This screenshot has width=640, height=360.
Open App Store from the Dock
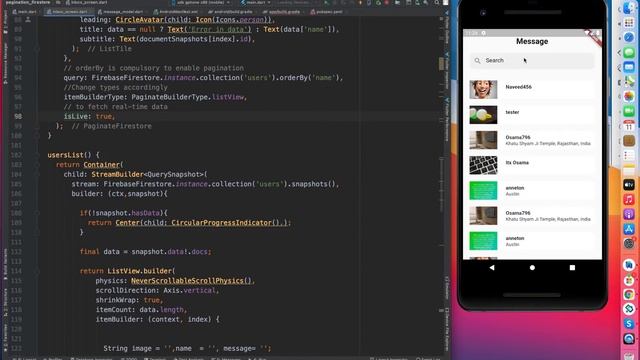coord(629,229)
